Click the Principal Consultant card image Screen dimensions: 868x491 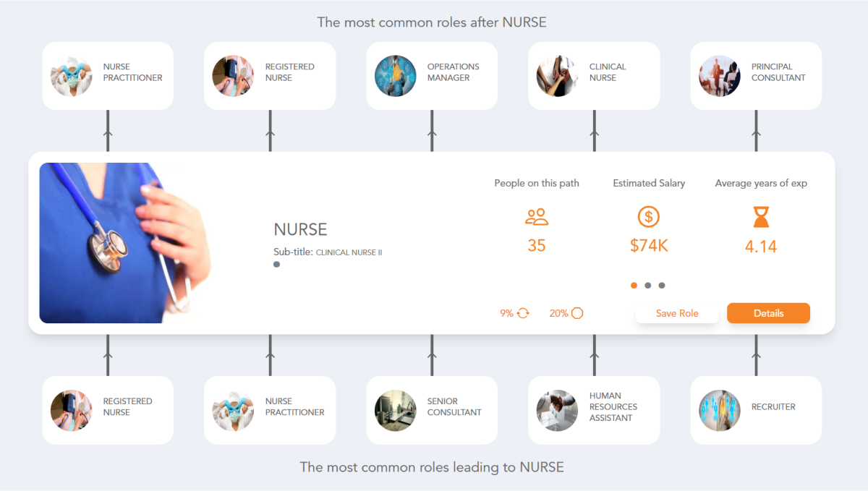720,75
